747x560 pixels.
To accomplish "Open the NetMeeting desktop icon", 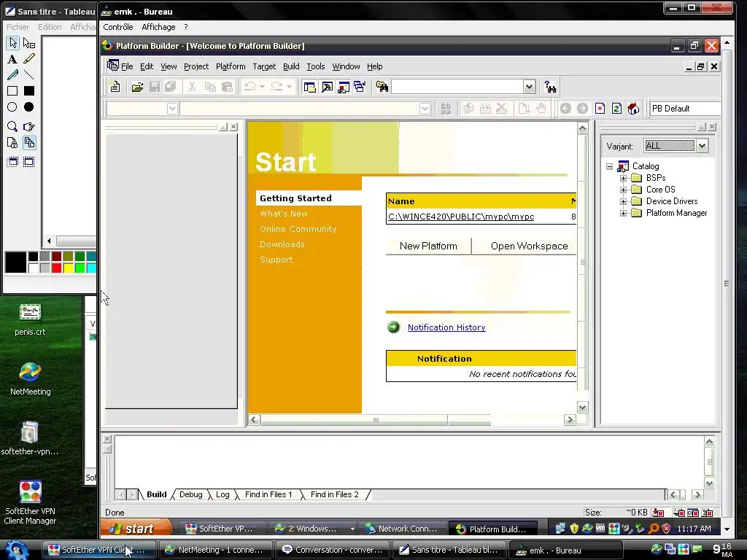I will point(30,379).
